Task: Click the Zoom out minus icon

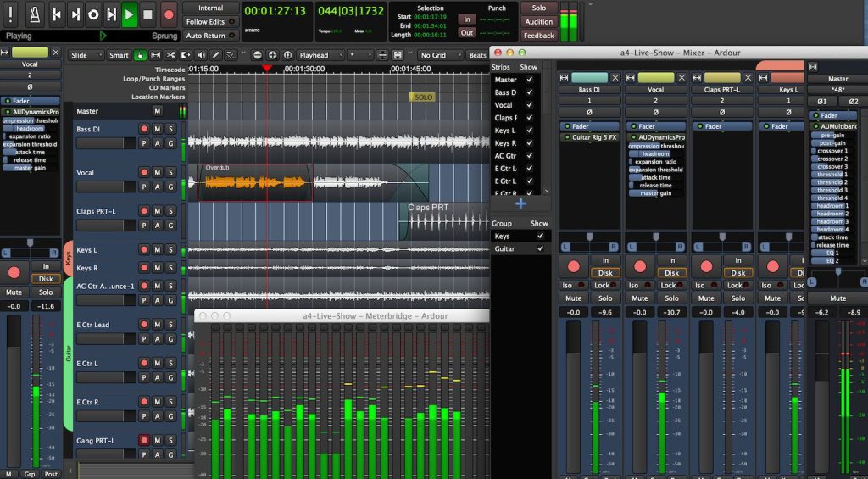Action: pyautogui.click(x=258, y=55)
